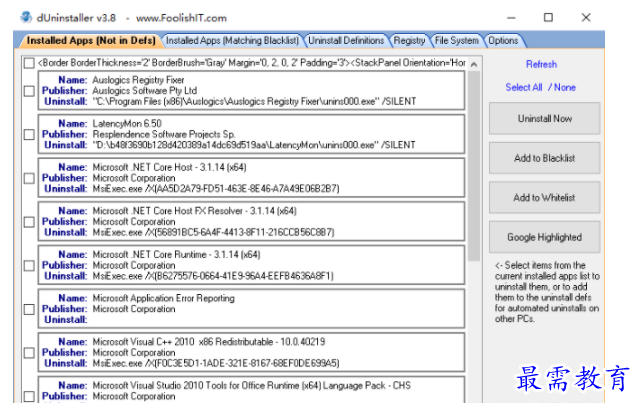Click Microsoft Application Error Reporting name

164,298
